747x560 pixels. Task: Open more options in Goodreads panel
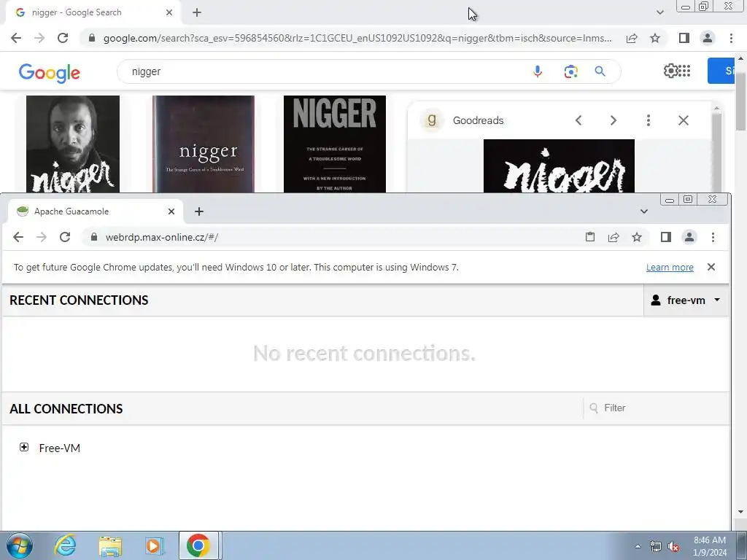tap(649, 120)
